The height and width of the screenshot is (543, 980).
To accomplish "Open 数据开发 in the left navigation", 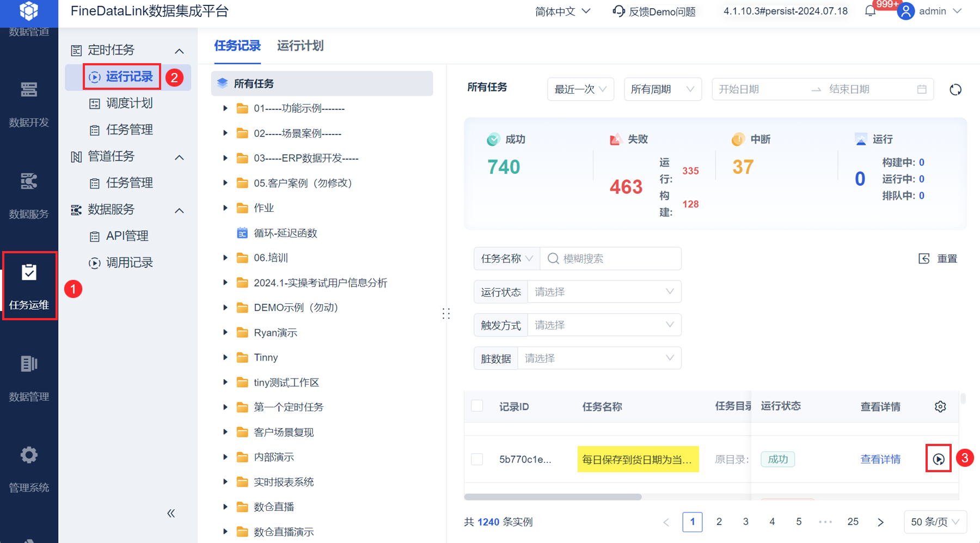I will (29, 103).
